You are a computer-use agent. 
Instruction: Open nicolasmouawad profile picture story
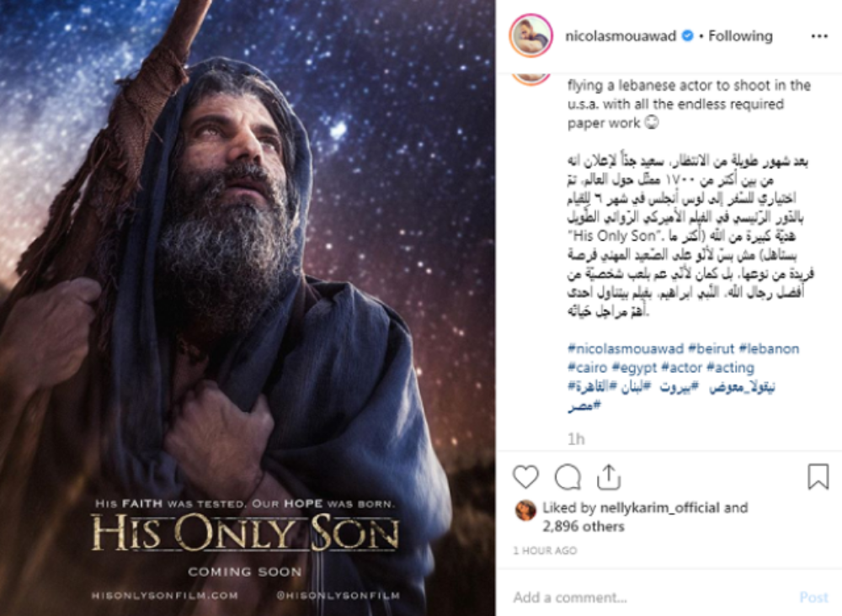click(530, 36)
